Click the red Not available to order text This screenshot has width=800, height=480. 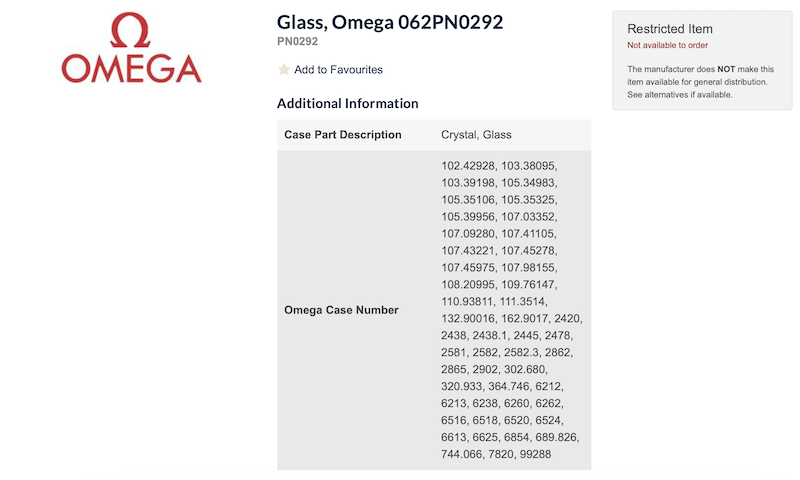coord(667,46)
